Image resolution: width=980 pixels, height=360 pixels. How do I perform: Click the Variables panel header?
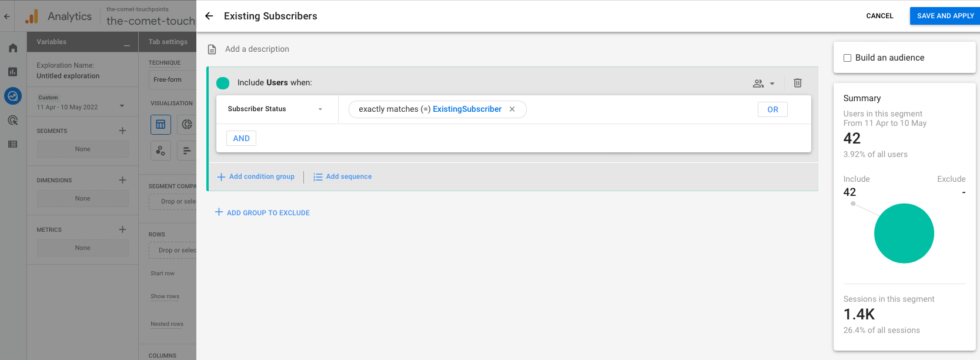tap(52, 42)
